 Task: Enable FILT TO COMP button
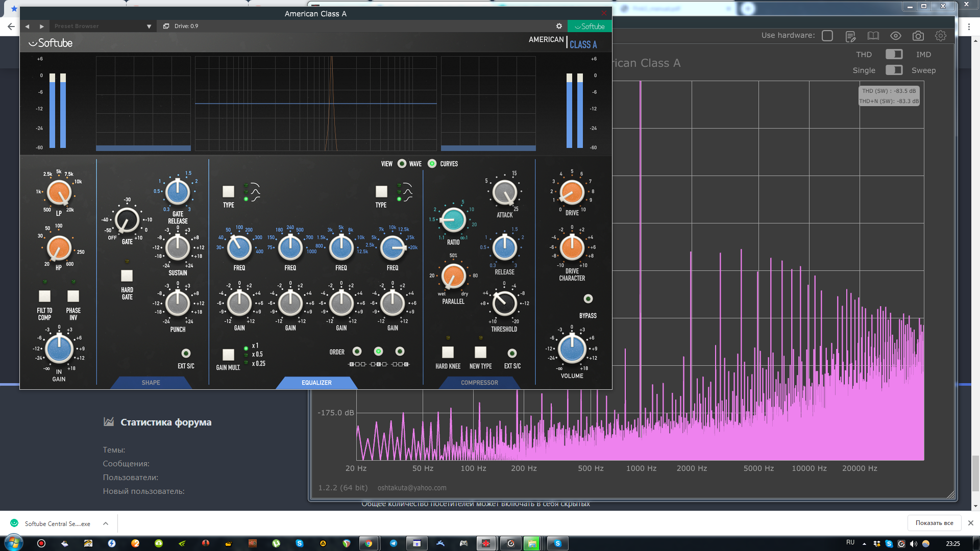click(x=44, y=296)
